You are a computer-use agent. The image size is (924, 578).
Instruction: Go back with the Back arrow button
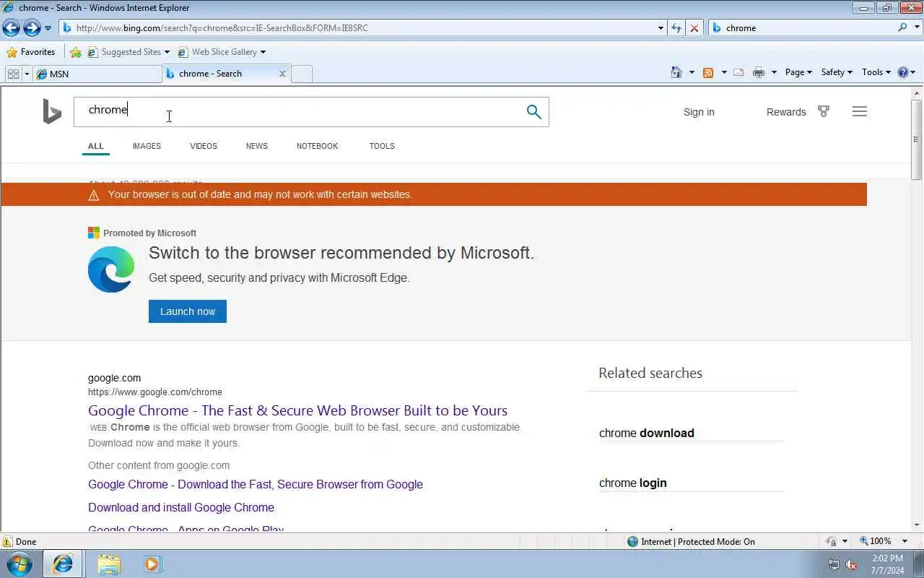11,27
